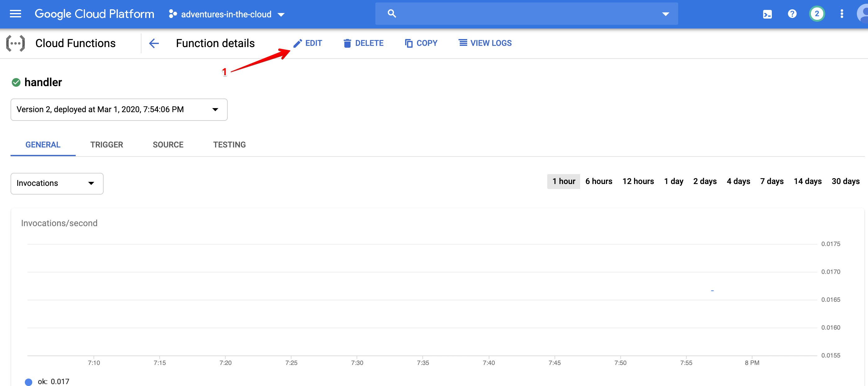Click the COPY function icon
The image size is (868, 386).
[408, 43]
